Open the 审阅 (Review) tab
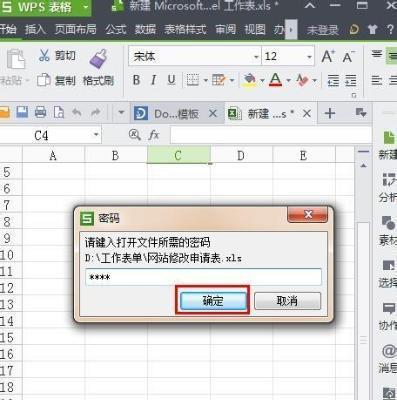 pyautogui.click(x=226, y=30)
